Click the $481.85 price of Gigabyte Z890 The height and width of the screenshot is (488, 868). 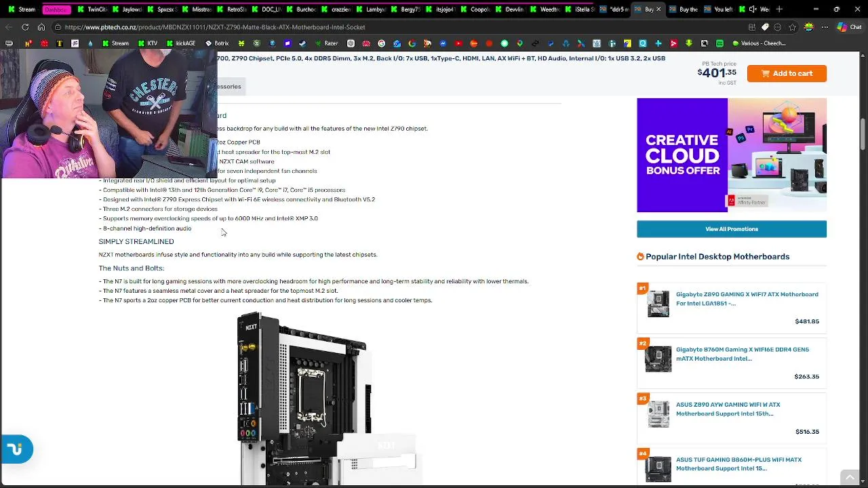click(x=807, y=321)
